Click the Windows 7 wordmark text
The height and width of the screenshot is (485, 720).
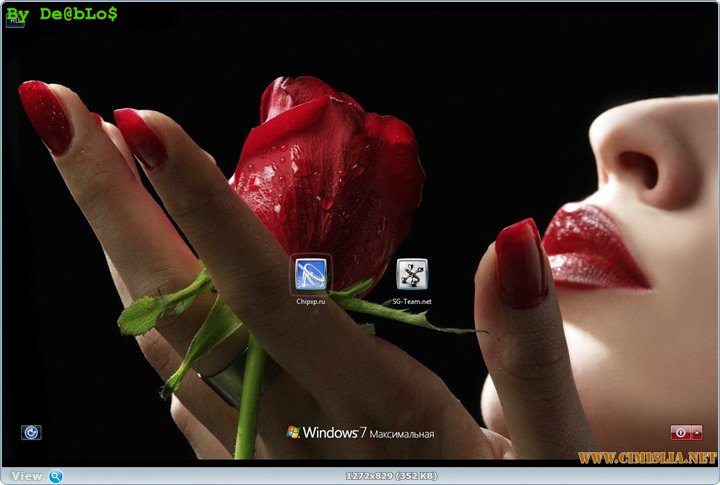[x=333, y=433]
